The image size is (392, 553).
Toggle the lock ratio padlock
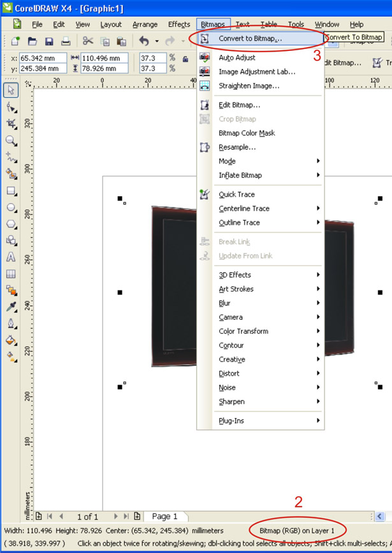[x=185, y=59]
